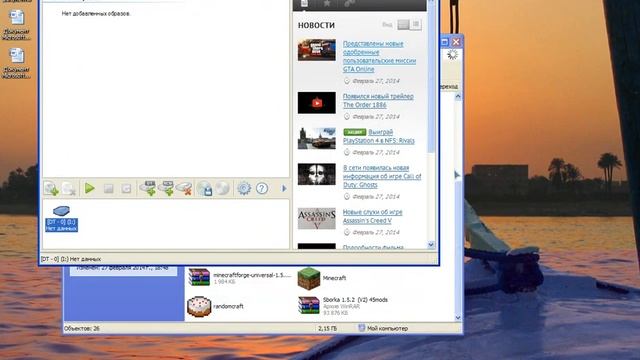Screen dimensions: 640x360
Task: Click the Refresh/remount toolbar icon
Action: click(x=126, y=188)
